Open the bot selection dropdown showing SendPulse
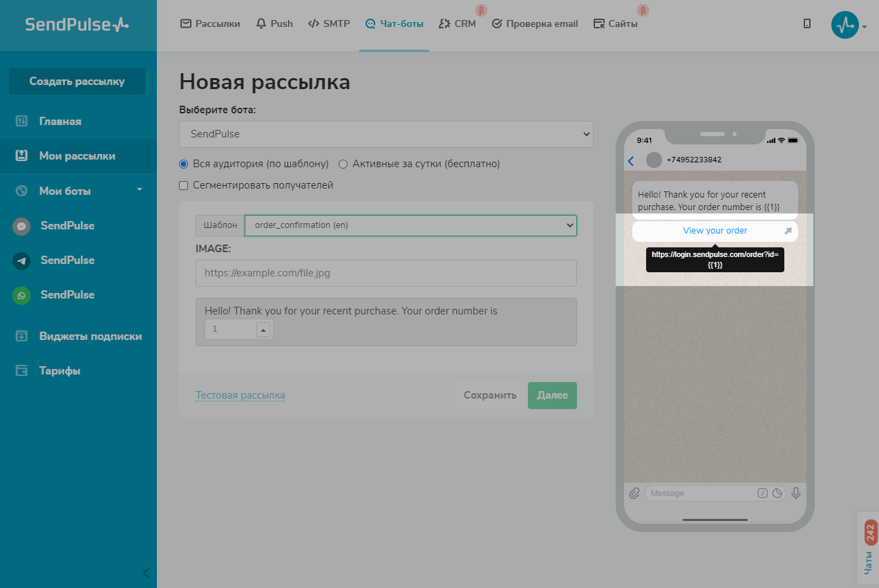The width and height of the screenshot is (879, 588). (x=386, y=134)
